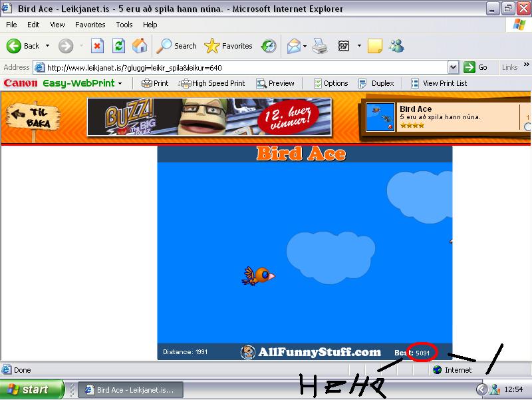
Task: Click Duplex in Canon toolbar
Action: click(376, 83)
